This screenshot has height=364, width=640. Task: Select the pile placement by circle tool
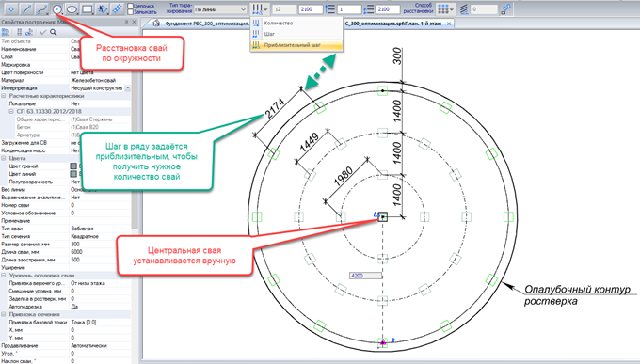(57, 9)
